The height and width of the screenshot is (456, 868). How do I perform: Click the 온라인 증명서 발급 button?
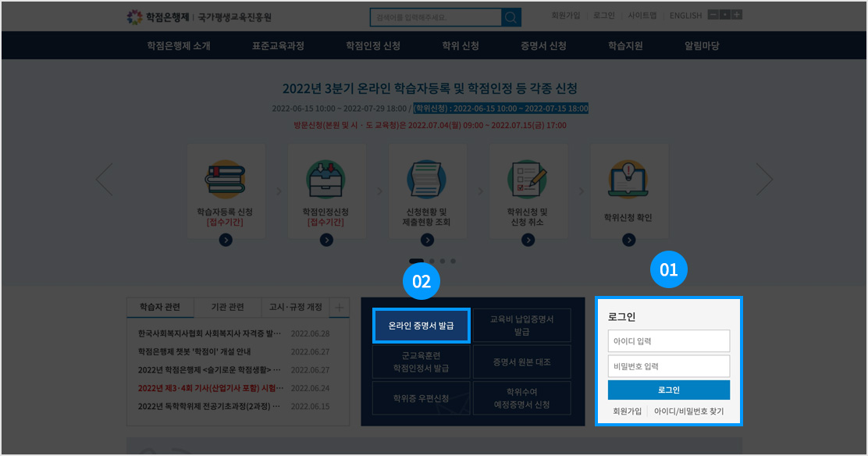421,326
